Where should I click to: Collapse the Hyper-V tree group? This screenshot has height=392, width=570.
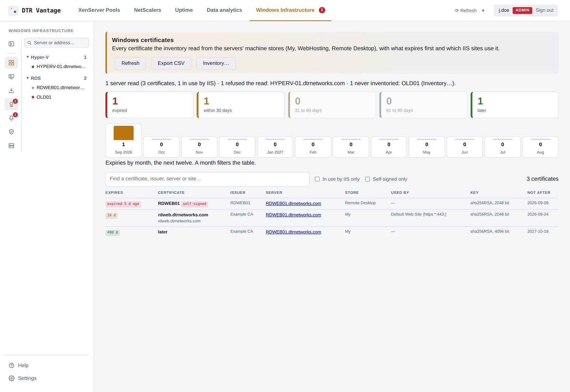pos(28,57)
